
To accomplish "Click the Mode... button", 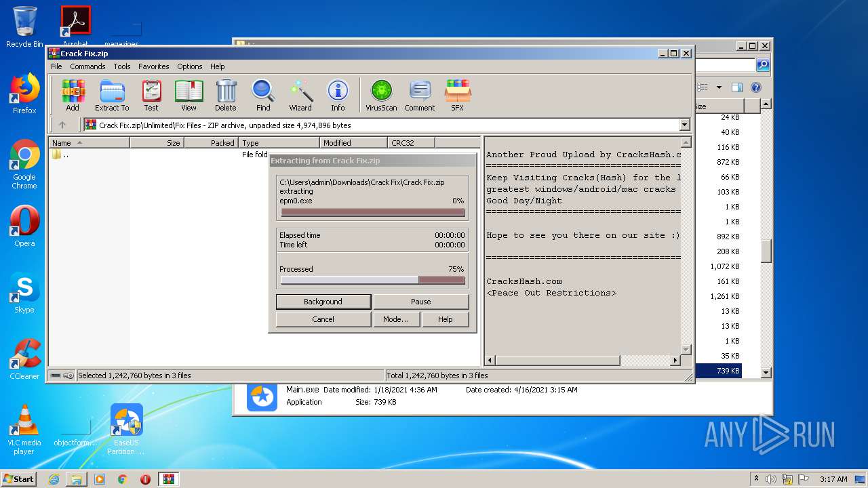I will 396,319.
